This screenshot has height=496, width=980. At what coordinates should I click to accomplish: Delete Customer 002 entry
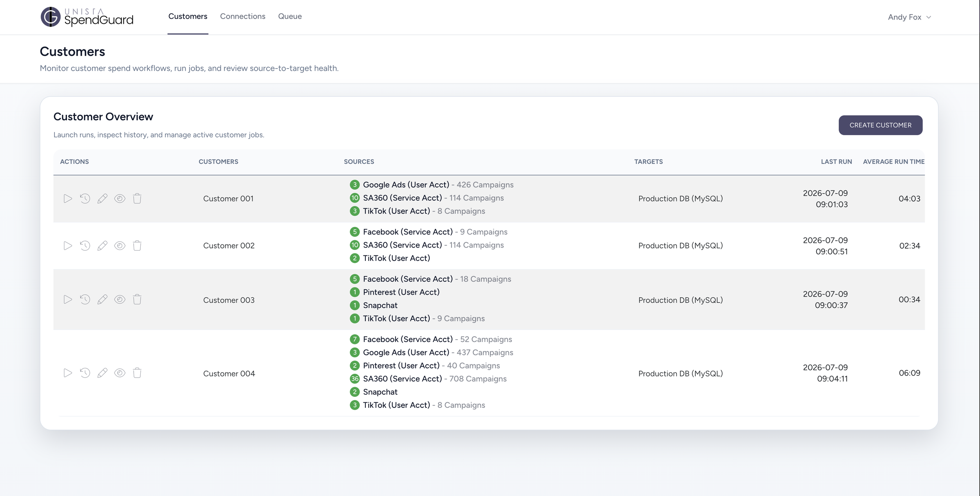[x=137, y=246]
